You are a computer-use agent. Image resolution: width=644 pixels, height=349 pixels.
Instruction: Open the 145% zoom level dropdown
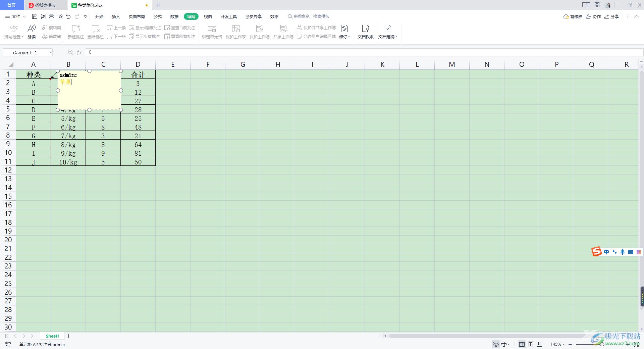click(557, 344)
